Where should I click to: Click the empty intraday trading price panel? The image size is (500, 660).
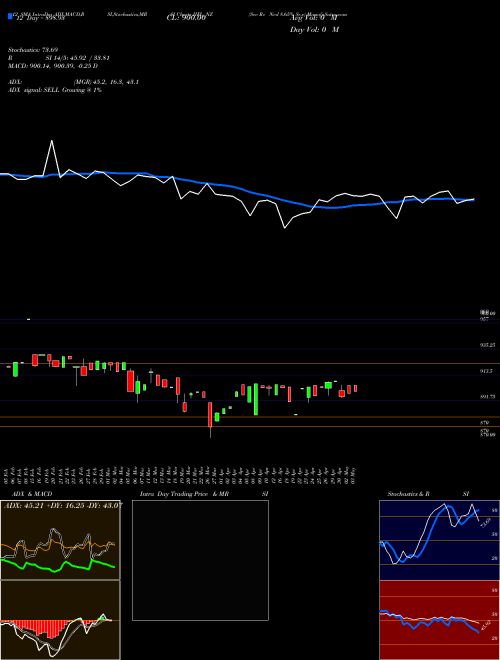coord(200,560)
